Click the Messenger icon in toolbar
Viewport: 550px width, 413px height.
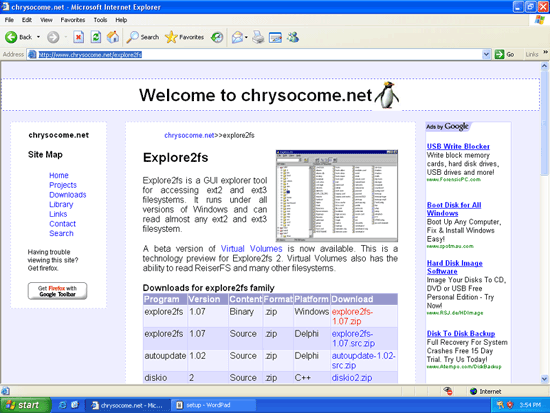point(293,37)
